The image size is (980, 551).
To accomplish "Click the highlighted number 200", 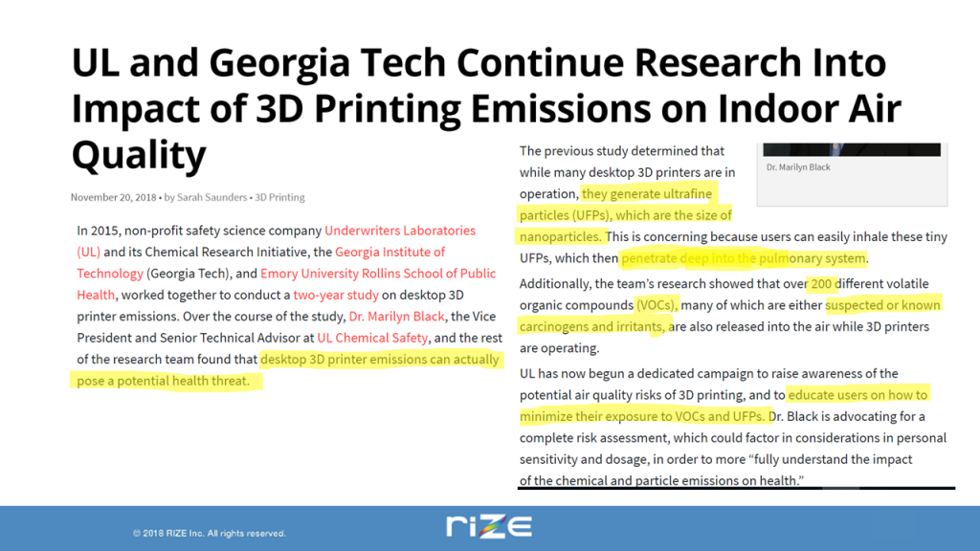I will 821,284.
